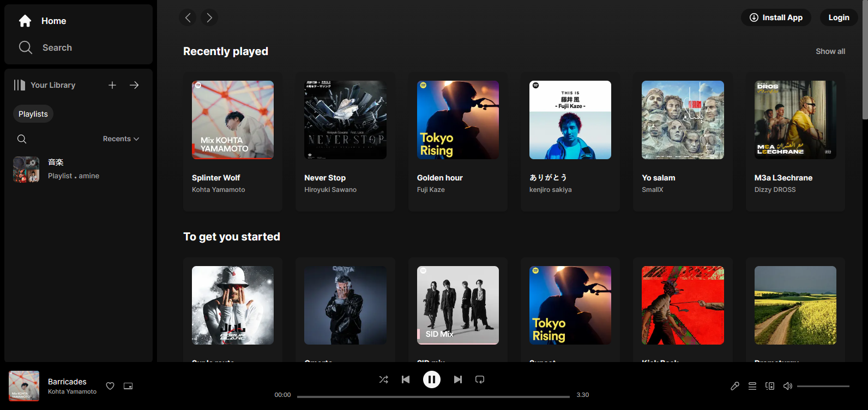Click the M3a L3echrane title text
Image resolution: width=868 pixels, height=410 pixels.
pos(783,178)
